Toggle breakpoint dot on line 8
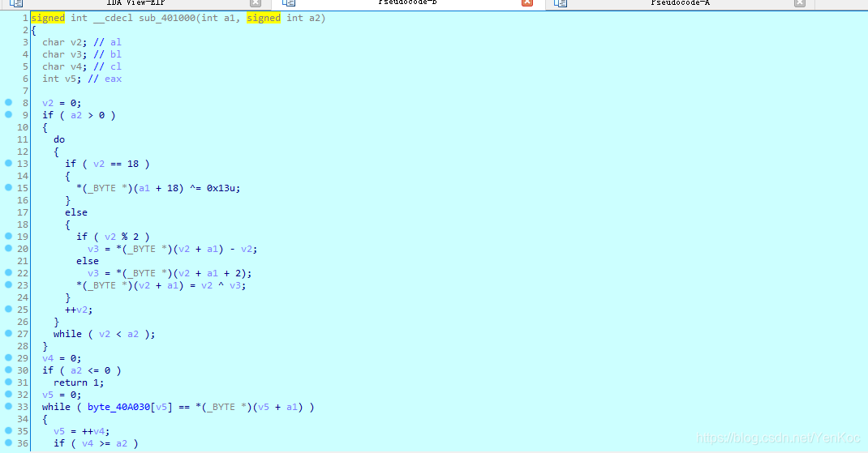868x453 pixels. 8,102
